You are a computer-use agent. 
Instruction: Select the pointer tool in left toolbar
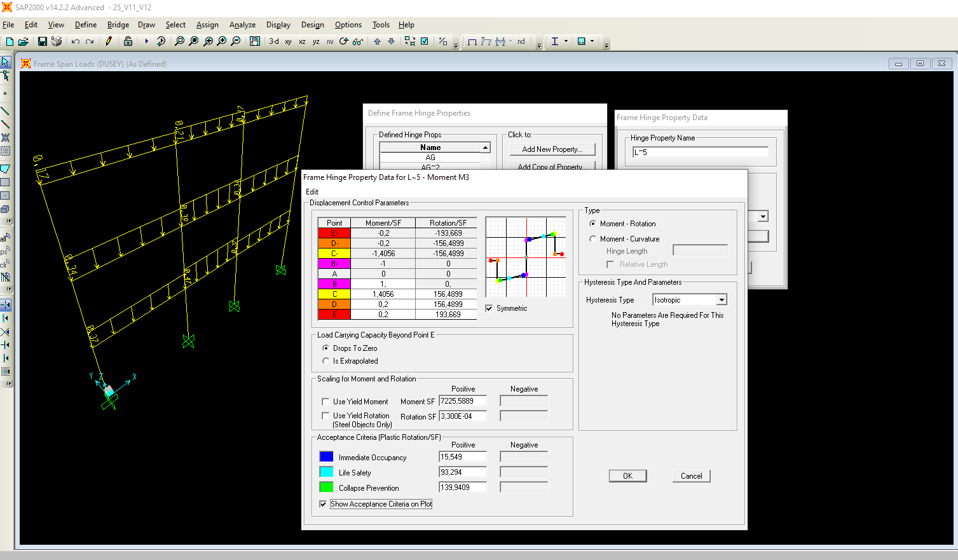click(6, 62)
